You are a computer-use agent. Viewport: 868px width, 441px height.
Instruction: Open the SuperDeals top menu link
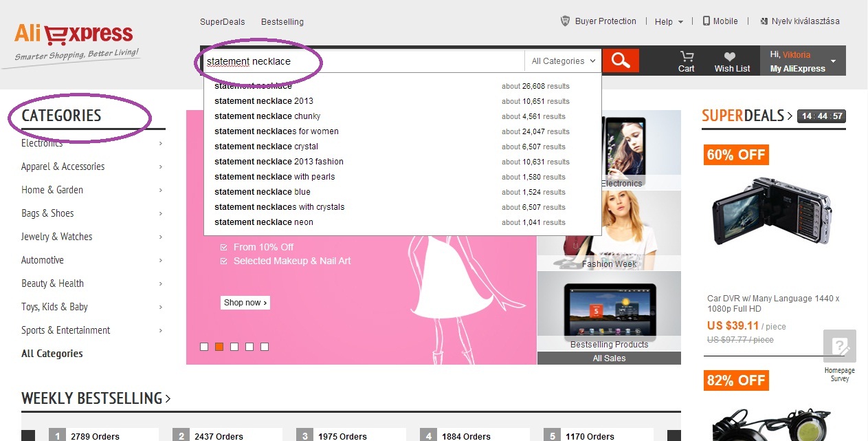tap(222, 21)
